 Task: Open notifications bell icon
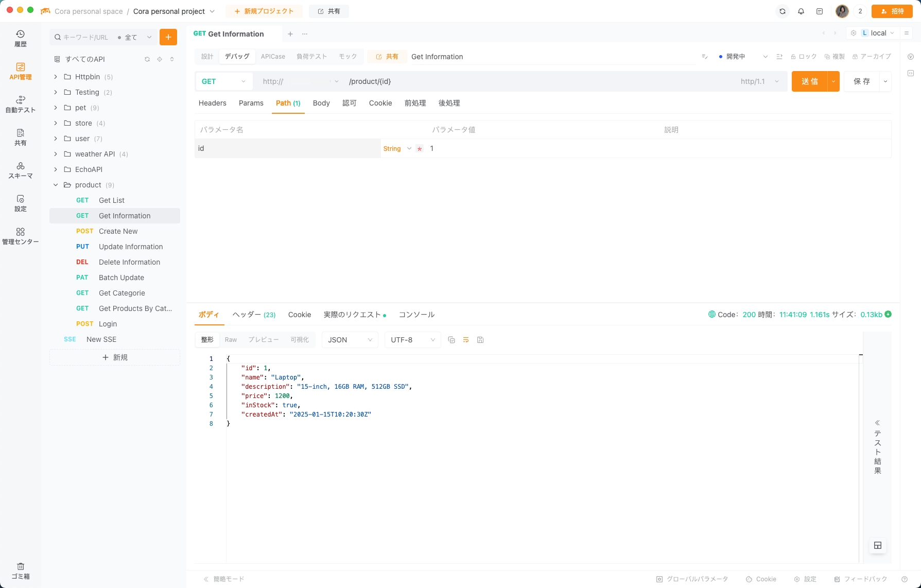(x=801, y=11)
